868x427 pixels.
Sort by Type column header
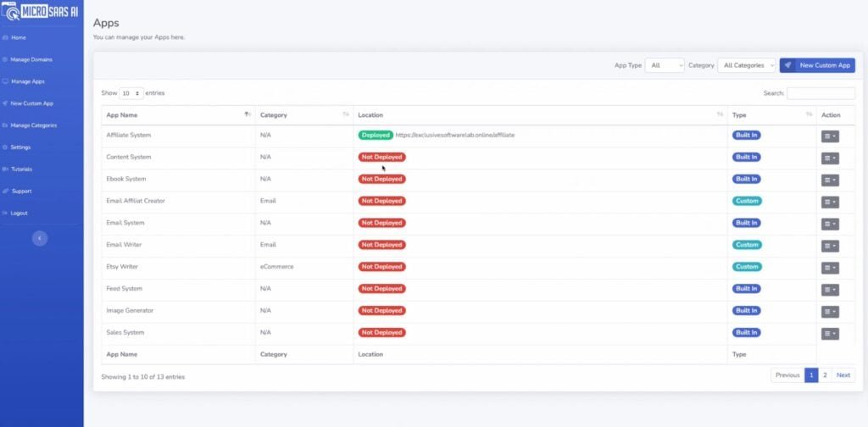tap(771, 115)
